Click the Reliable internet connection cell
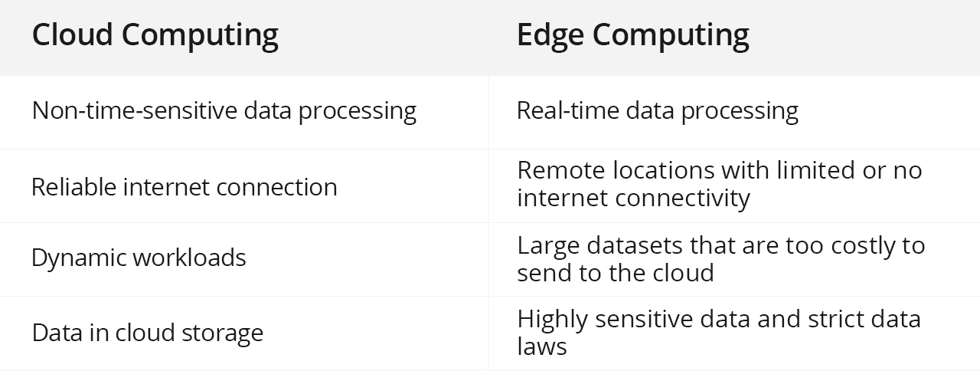This screenshot has width=980, height=371. [x=184, y=187]
